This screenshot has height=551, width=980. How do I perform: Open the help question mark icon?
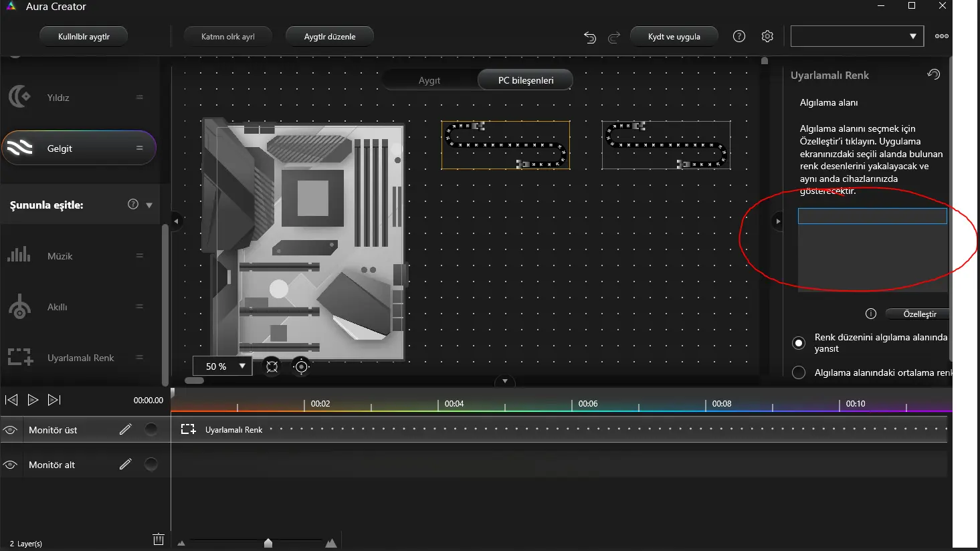(739, 36)
